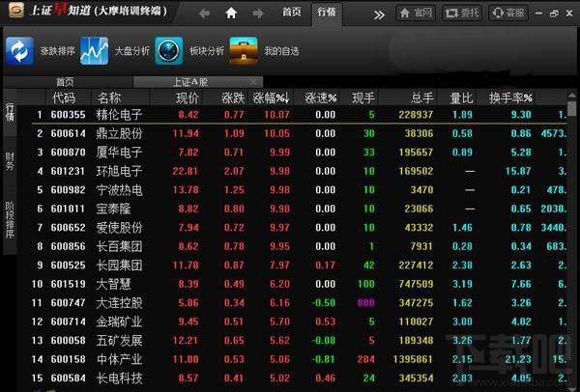Select stock row 环旭电子
The height and width of the screenshot is (392, 580).
299,171
